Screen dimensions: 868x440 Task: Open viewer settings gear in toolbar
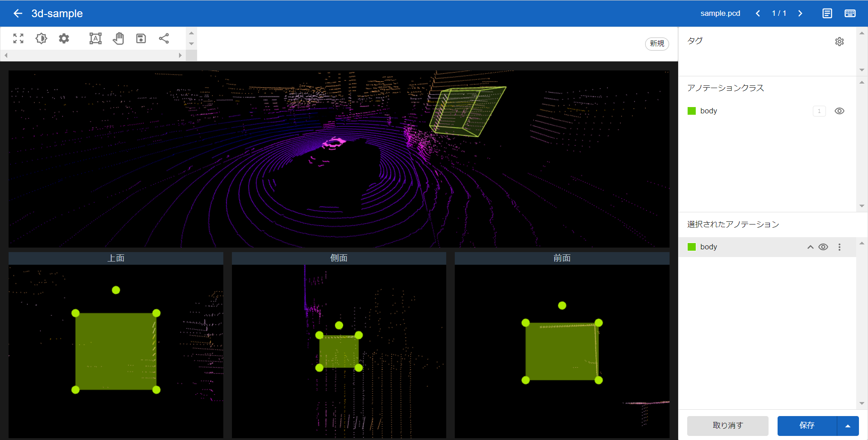point(64,38)
